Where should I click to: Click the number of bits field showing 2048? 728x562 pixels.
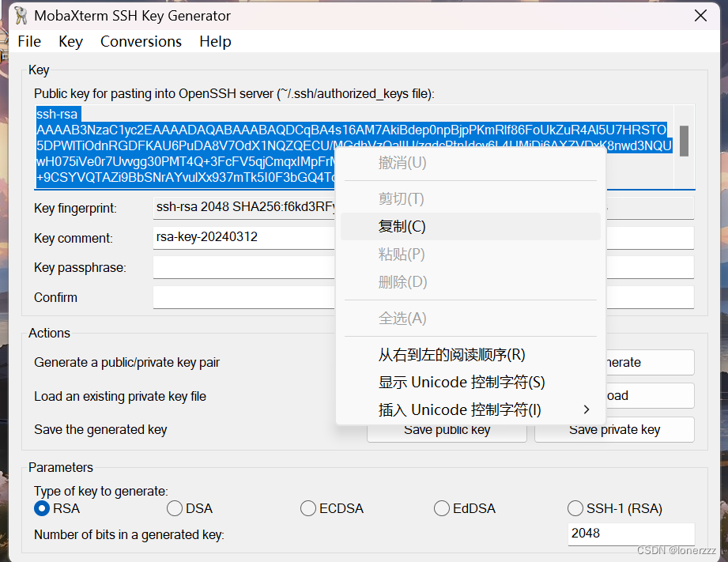point(631,534)
